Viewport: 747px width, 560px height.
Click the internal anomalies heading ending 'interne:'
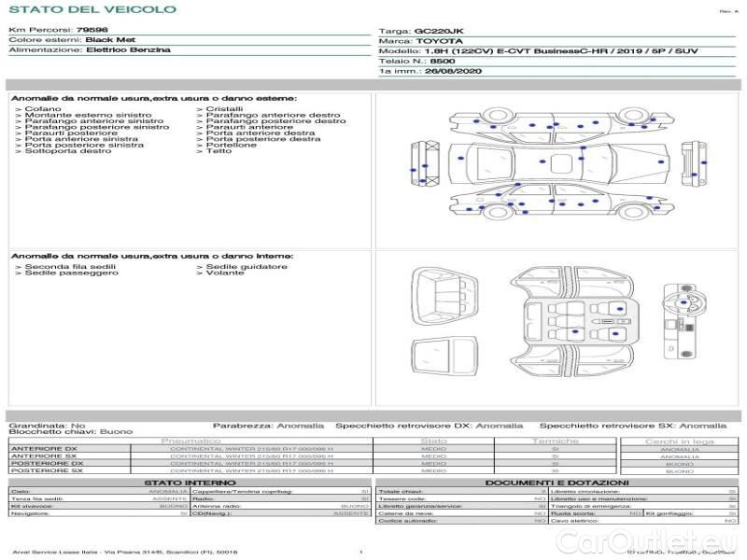[152, 256]
